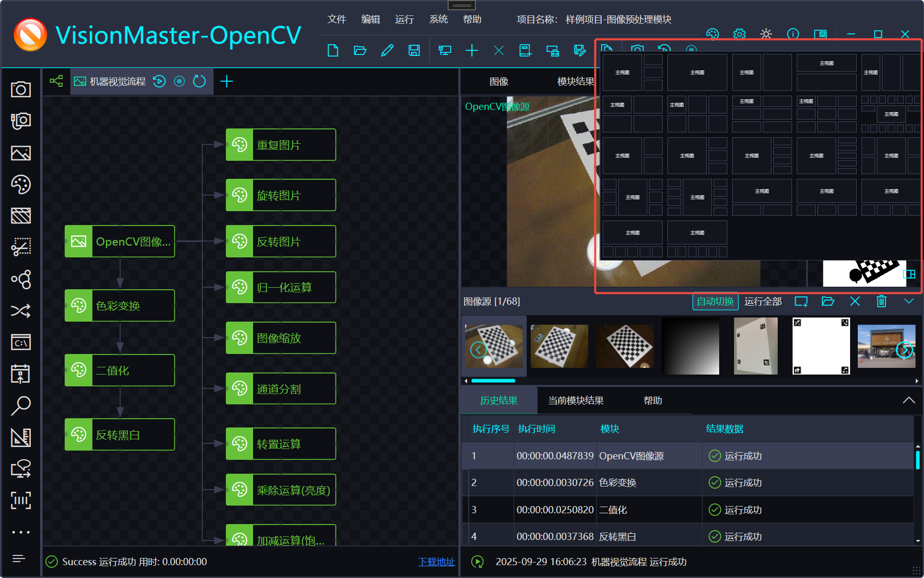Open the C:\ file tool in sidebar
Viewport: 924px width, 578px height.
click(x=21, y=342)
